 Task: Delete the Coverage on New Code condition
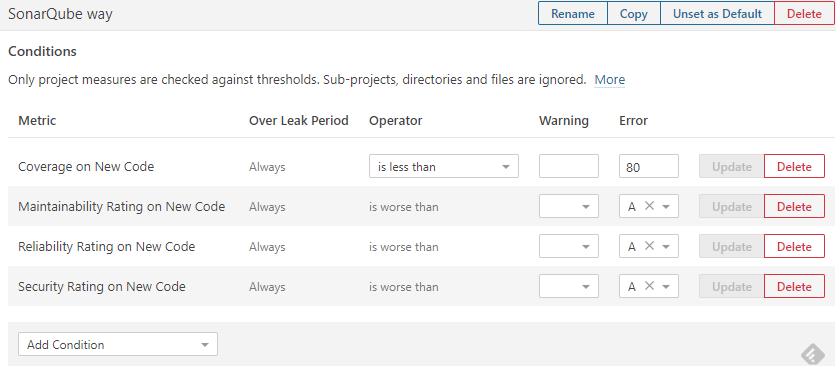[x=794, y=166]
